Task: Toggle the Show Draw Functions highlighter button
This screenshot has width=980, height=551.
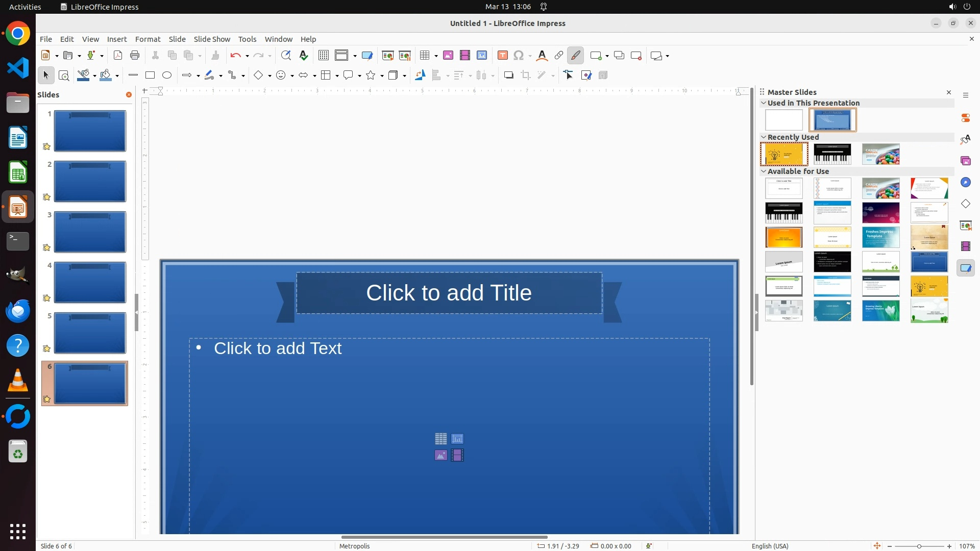Action: pos(576,56)
